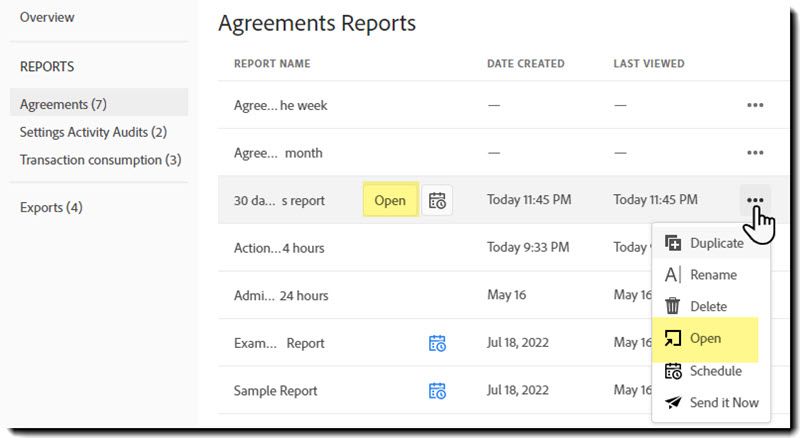The image size is (800, 438).
Task: Navigate to the Overview page
Action: pos(47,18)
